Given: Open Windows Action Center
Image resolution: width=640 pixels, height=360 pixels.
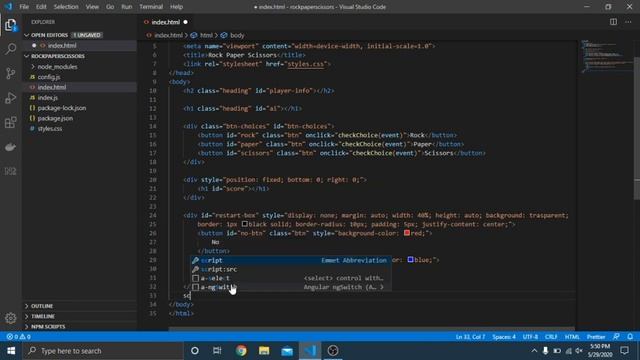Looking at the screenshot, I should coord(624,351).
